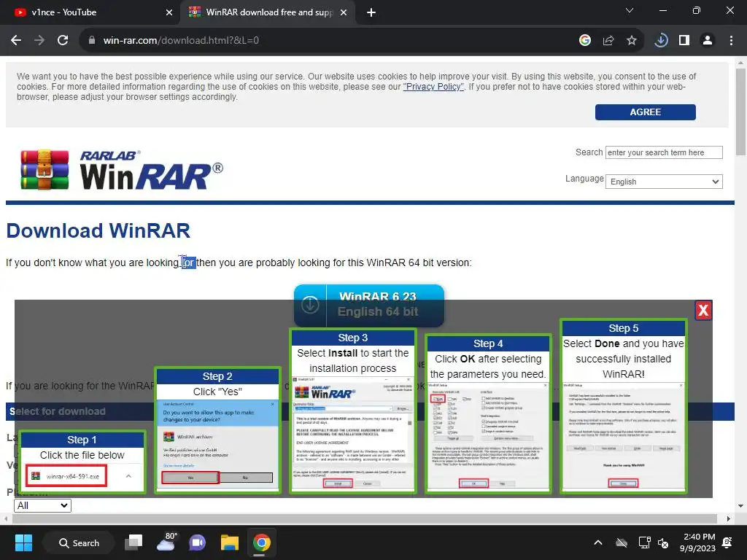
Task: Click the "Select for download" header
Action: point(58,411)
